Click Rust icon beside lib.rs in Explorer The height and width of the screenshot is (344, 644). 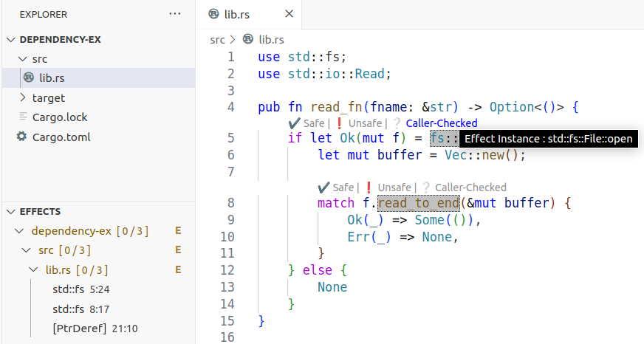[x=29, y=78]
